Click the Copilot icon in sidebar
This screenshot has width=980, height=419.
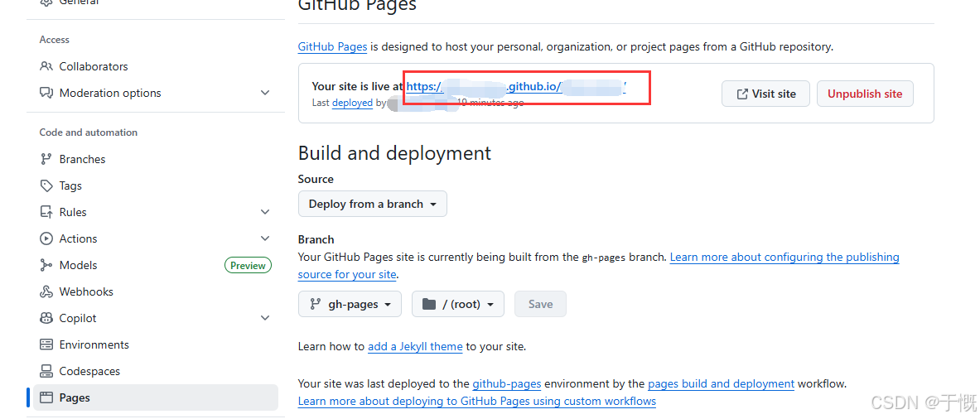point(46,319)
